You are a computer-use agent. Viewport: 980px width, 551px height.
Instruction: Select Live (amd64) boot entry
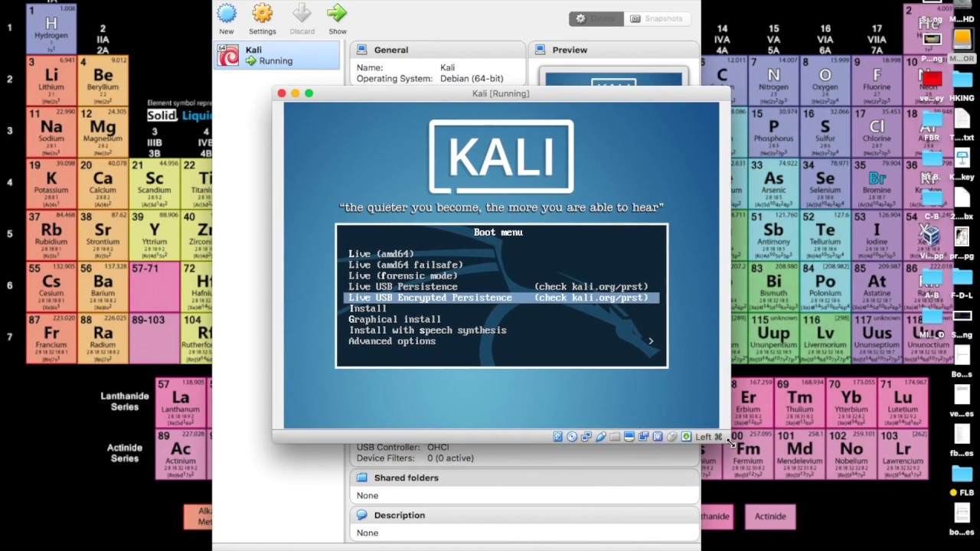pyautogui.click(x=381, y=254)
